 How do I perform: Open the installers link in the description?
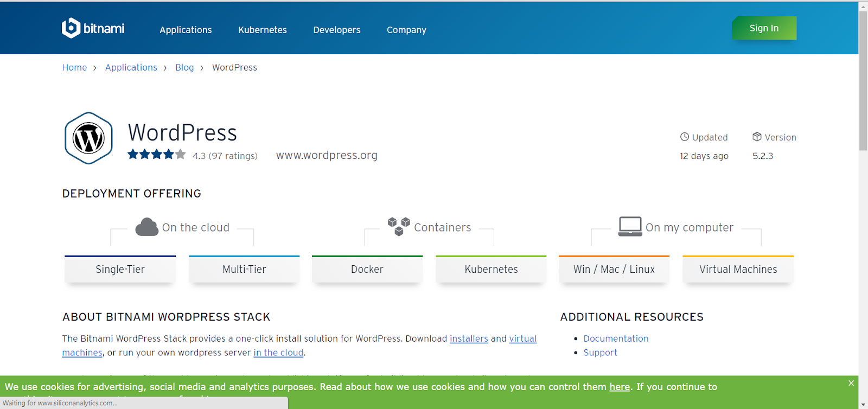(469, 338)
